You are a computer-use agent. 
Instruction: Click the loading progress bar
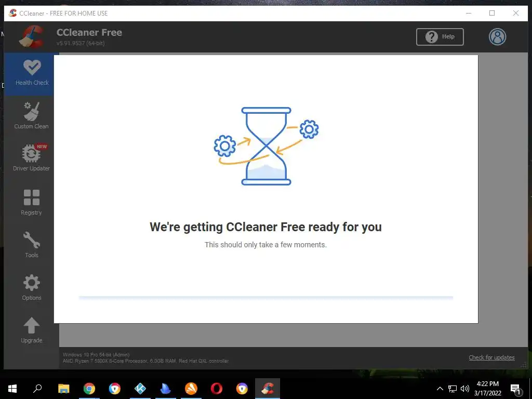(x=266, y=298)
